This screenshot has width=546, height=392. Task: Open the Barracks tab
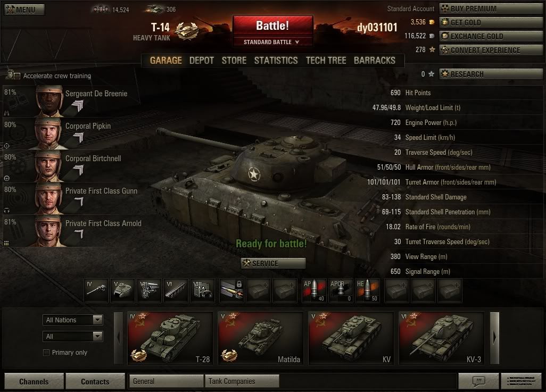375,61
